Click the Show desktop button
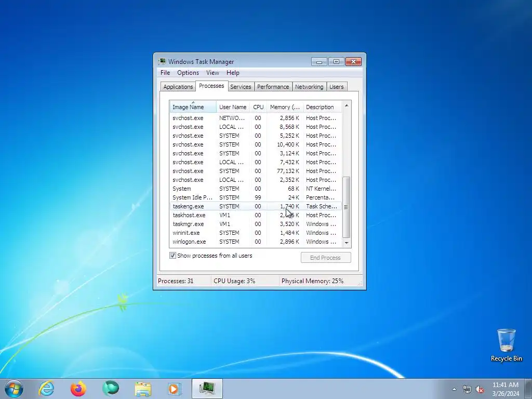Screen dimensions: 532x399 click(x=528, y=389)
